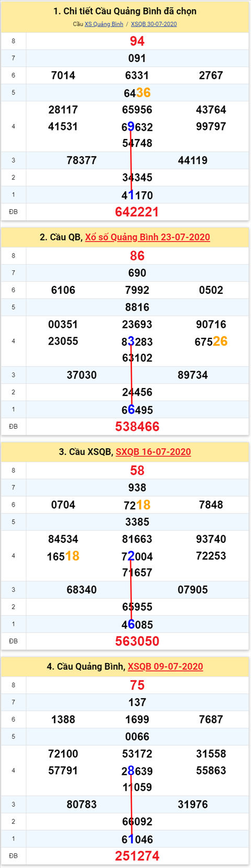The width and height of the screenshot is (251, 868).
Task: Open the SXQB 16-07-2020 link
Action: coord(153,452)
